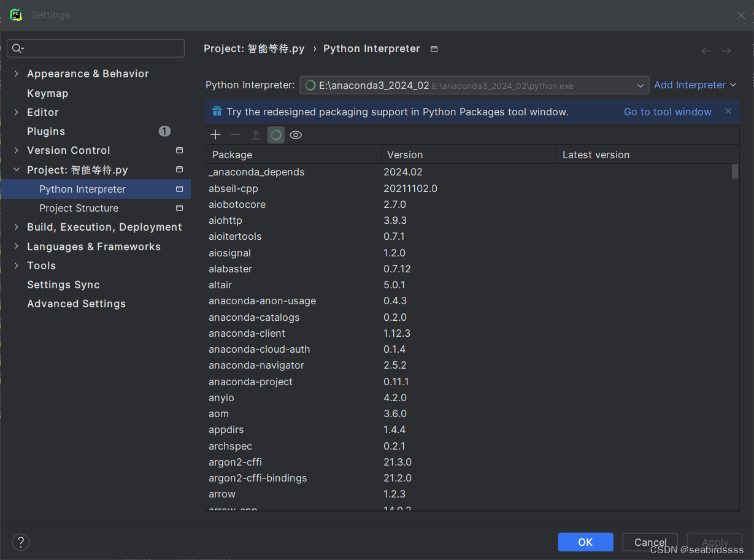This screenshot has height=560, width=754.
Task: Expand Appearance & Behavior settings
Action: [x=16, y=74]
